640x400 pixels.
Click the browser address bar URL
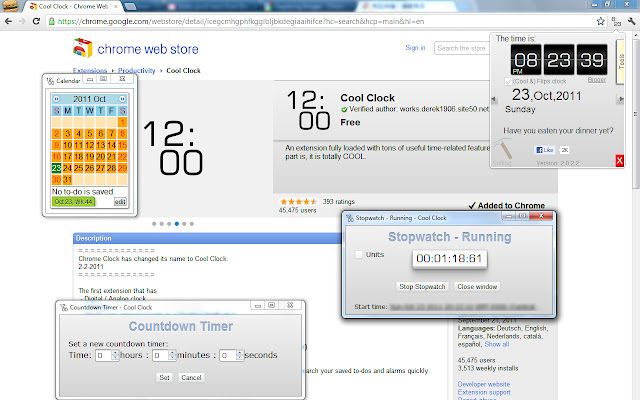(x=241, y=21)
